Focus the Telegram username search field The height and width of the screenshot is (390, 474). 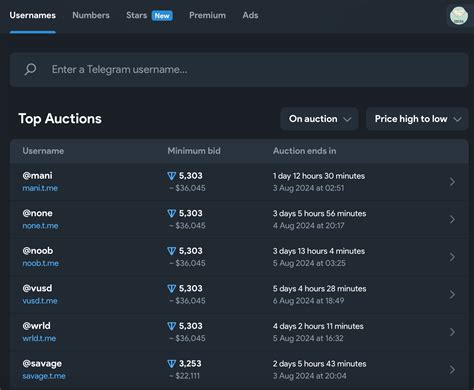239,70
